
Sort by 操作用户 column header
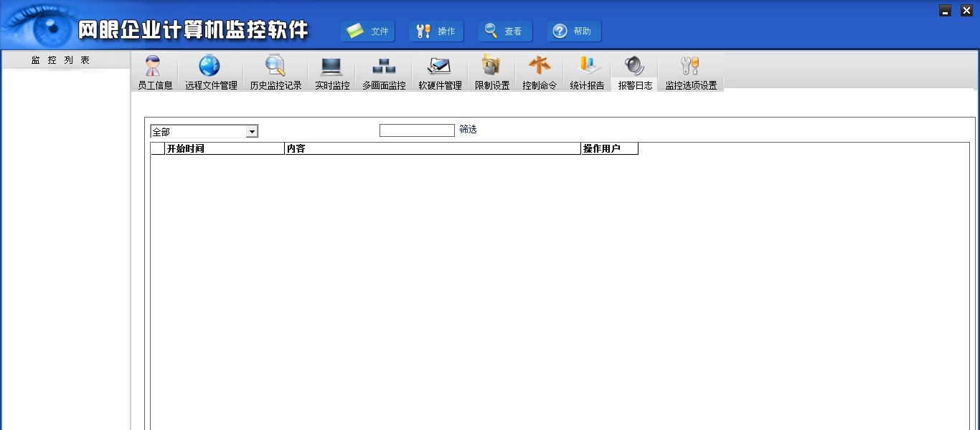pyautogui.click(x=609, y=149)
